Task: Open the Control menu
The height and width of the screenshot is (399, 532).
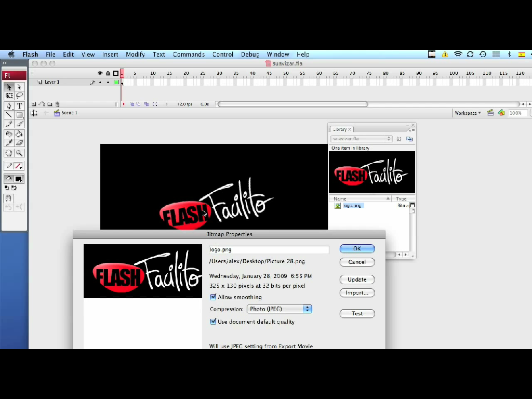Action: click(223, 54)
